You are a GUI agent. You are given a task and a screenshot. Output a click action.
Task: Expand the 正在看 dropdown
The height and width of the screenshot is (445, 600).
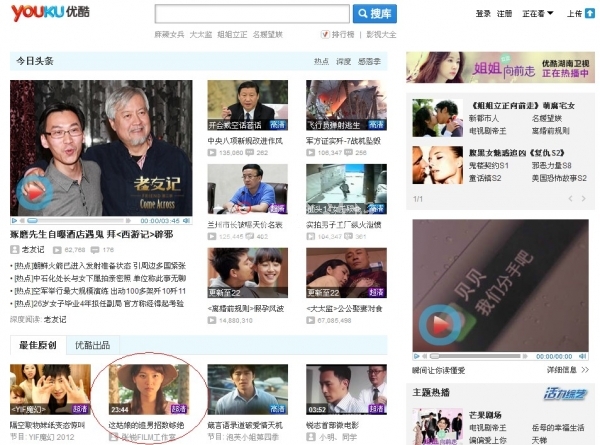[538, 13]
